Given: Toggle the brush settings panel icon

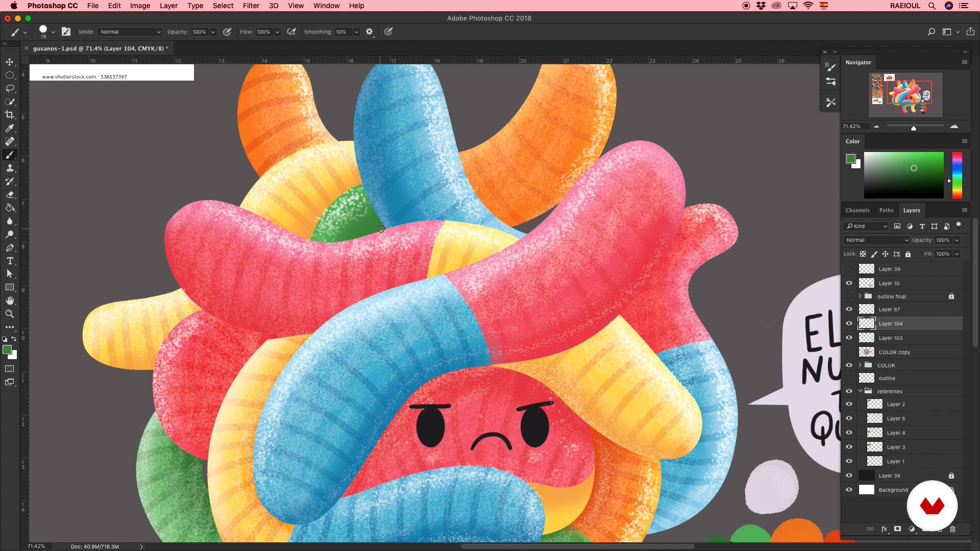Looking at the screenshot, I should (66, 32).
